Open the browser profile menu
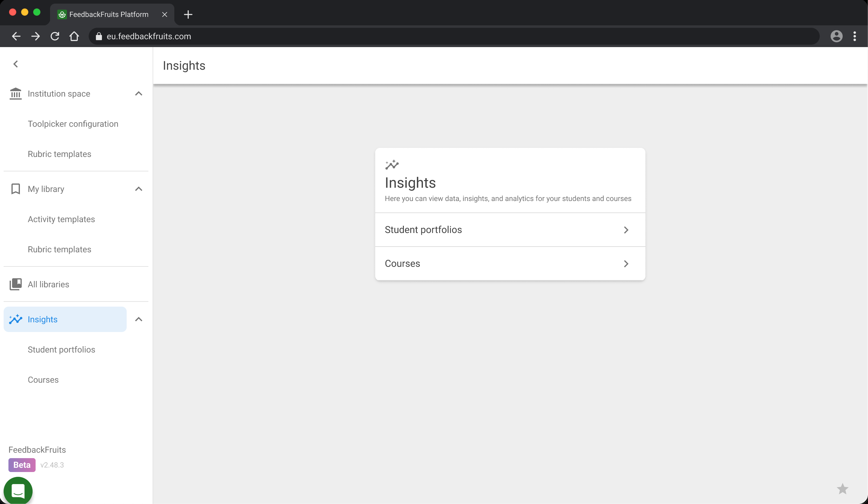868x504 pixels. (x=836, y=36)
